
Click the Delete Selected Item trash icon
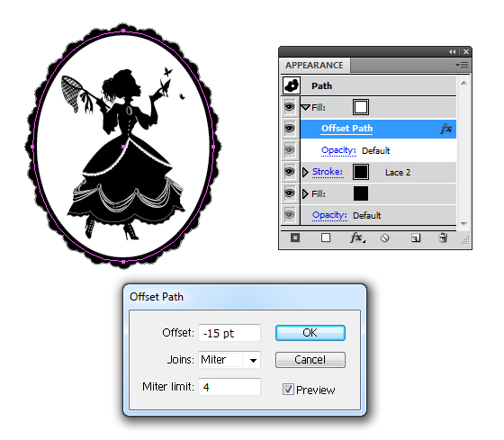(443, 238)
